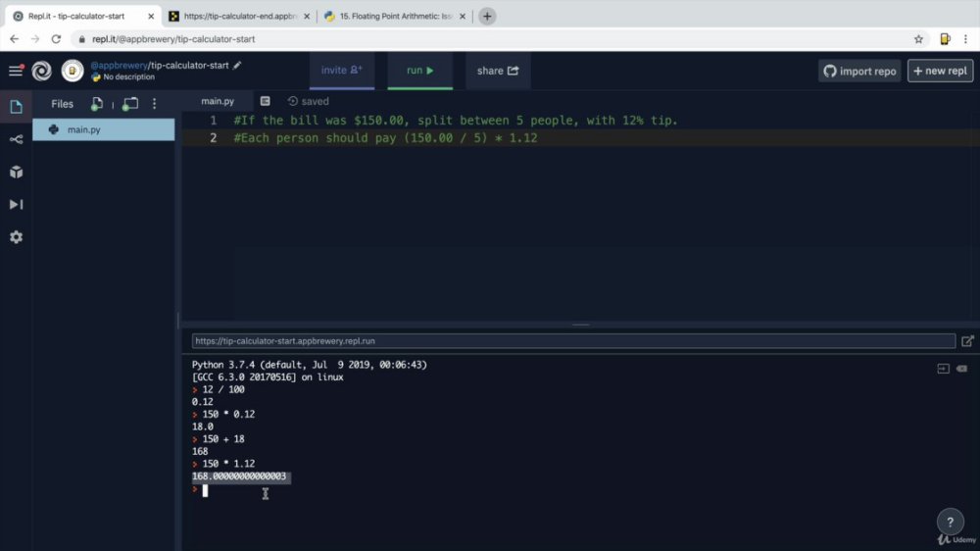Bookmark this page with star icon
Screen dimensions: 980x551
pyautogui.click(x=919, y=39)
